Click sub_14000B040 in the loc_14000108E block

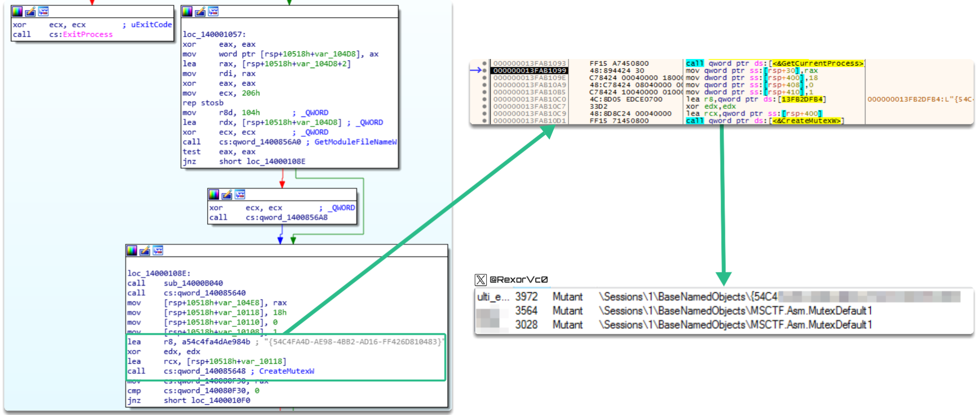point(193,283)
